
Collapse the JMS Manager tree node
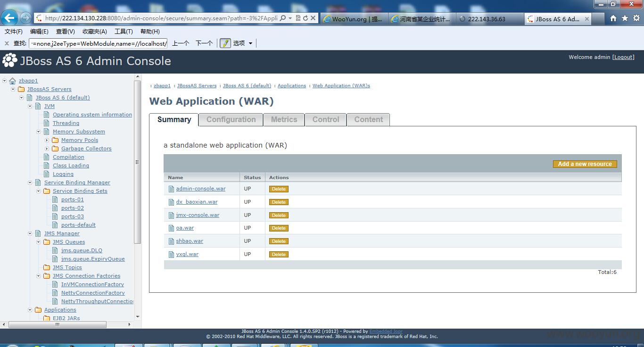pos(30,234)
